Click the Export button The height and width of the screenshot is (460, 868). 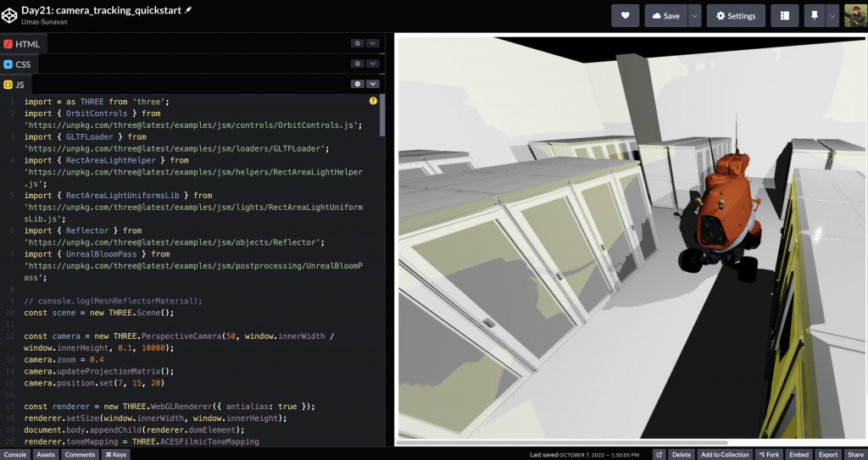[828, 454]
